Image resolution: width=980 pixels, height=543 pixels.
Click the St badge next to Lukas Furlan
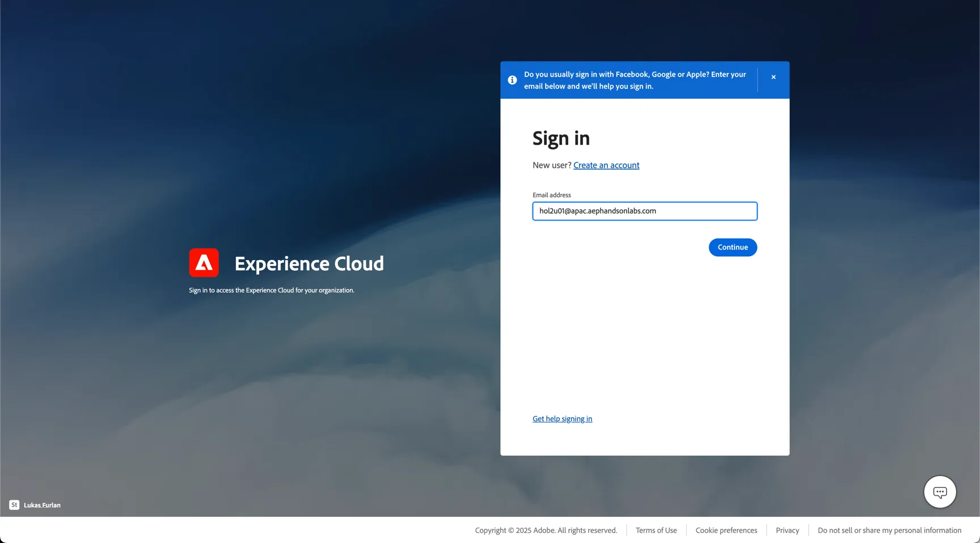point(14,505)
